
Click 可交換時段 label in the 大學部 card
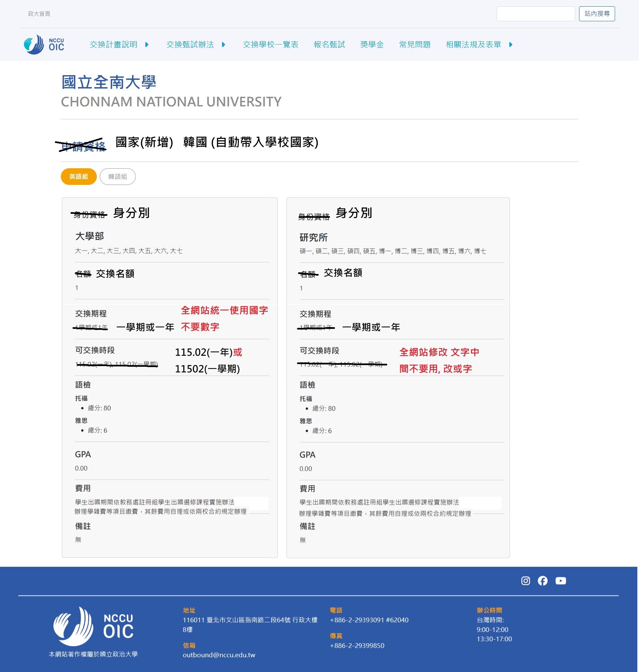(x=95, y=350)
